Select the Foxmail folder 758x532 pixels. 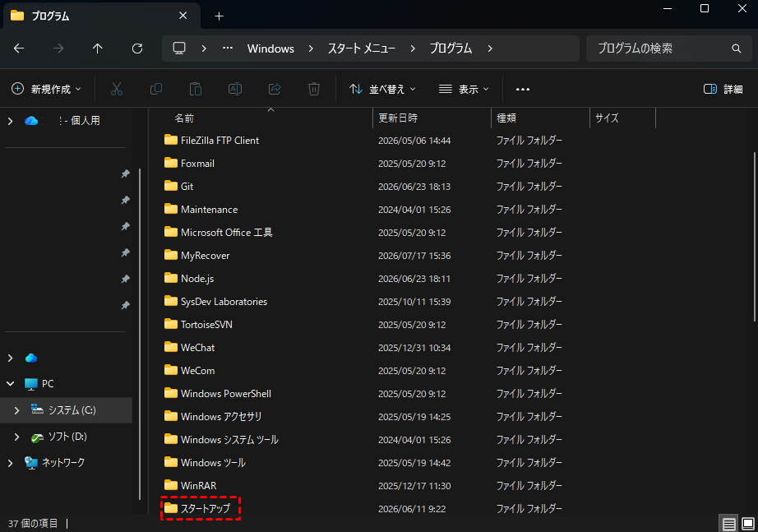coord(197,164)
